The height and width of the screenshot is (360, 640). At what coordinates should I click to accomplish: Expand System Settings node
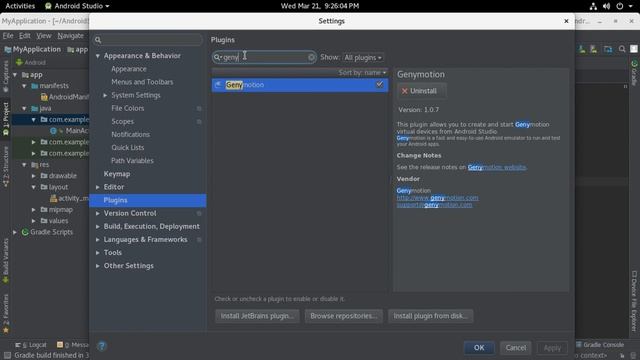pyautogui.click(x=105, y=95)
